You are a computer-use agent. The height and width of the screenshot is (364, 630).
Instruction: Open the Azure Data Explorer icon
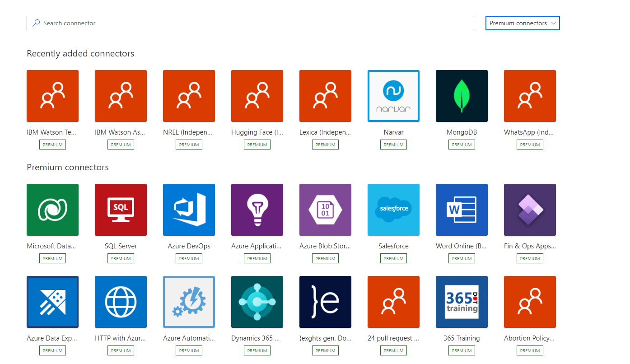pos(52,302)
